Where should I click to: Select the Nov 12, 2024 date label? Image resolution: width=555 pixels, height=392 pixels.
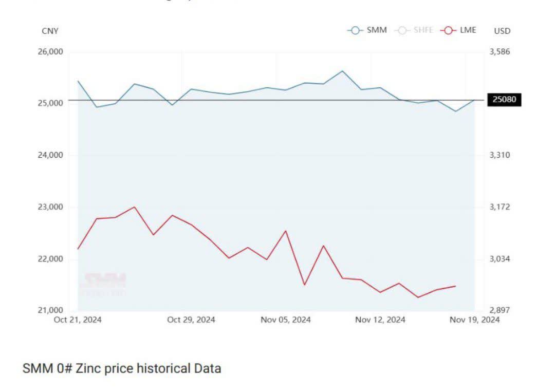[x=380, y=320]
